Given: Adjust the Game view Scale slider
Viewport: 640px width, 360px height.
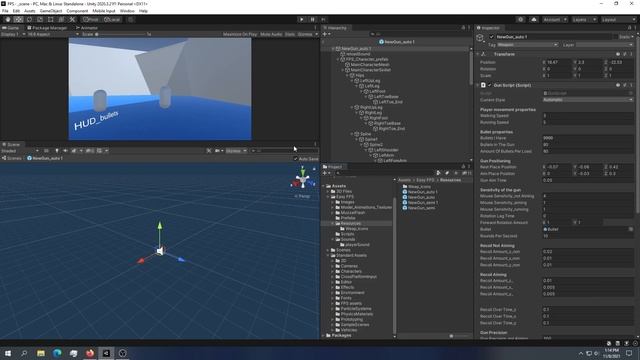Looking at the screenshot, I should [x=120, y=34].
